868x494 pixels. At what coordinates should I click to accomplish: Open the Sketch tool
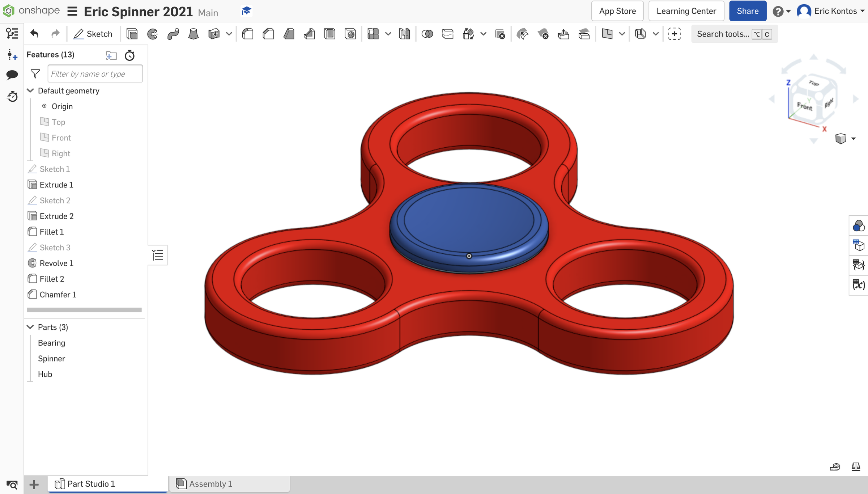pos(93,34)
